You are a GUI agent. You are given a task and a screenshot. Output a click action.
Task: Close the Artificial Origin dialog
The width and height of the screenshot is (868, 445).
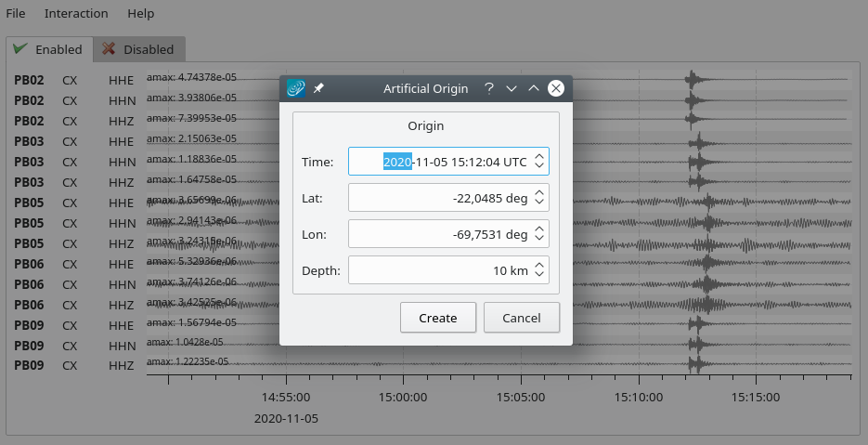point(556,88)
